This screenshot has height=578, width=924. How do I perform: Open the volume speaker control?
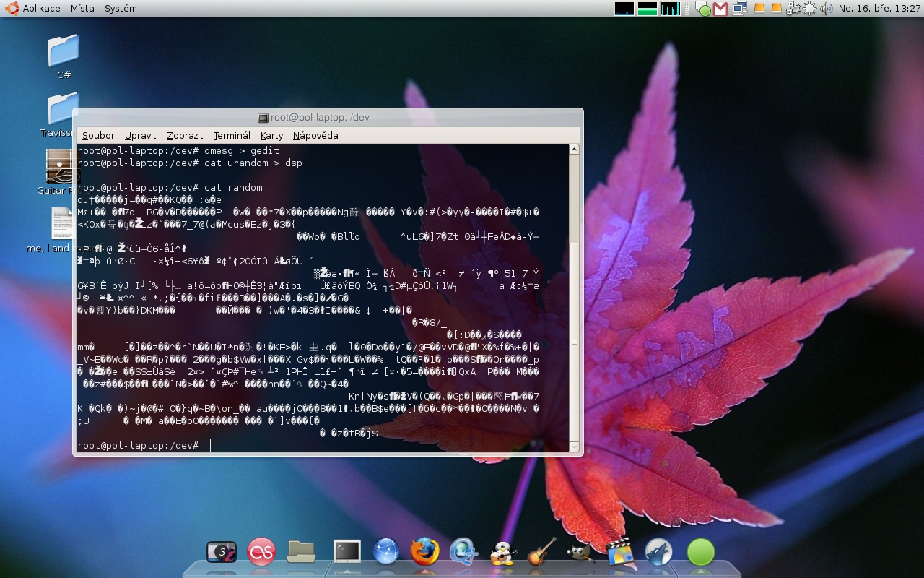[826, 9]
